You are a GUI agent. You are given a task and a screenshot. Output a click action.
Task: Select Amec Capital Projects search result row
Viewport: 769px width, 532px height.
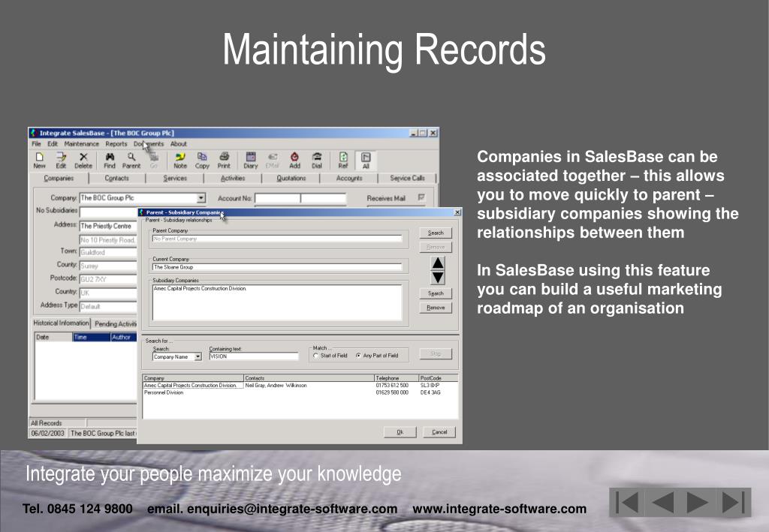(x=300, y=386)
